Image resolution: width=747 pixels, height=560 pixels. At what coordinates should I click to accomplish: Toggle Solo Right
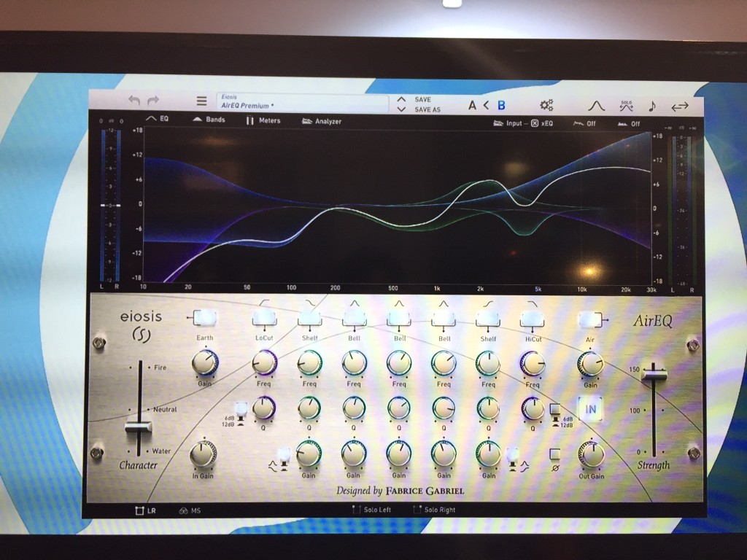(434, 510)
